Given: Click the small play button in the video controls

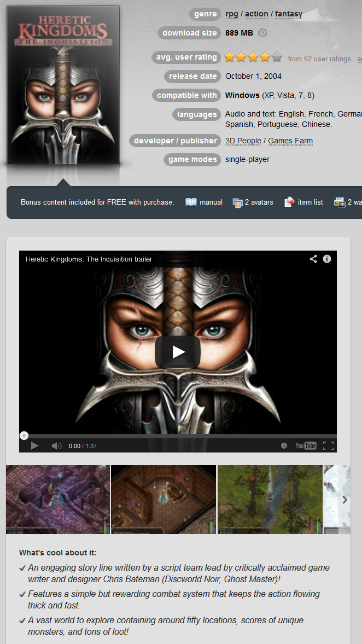Looking at the screenshot, I should (x=34, y=445).
